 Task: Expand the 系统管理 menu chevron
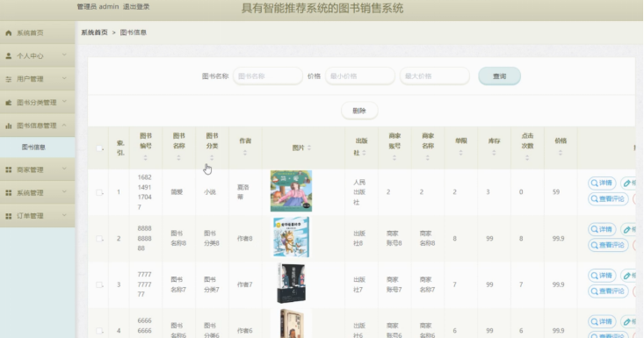(x=64, y=191)
